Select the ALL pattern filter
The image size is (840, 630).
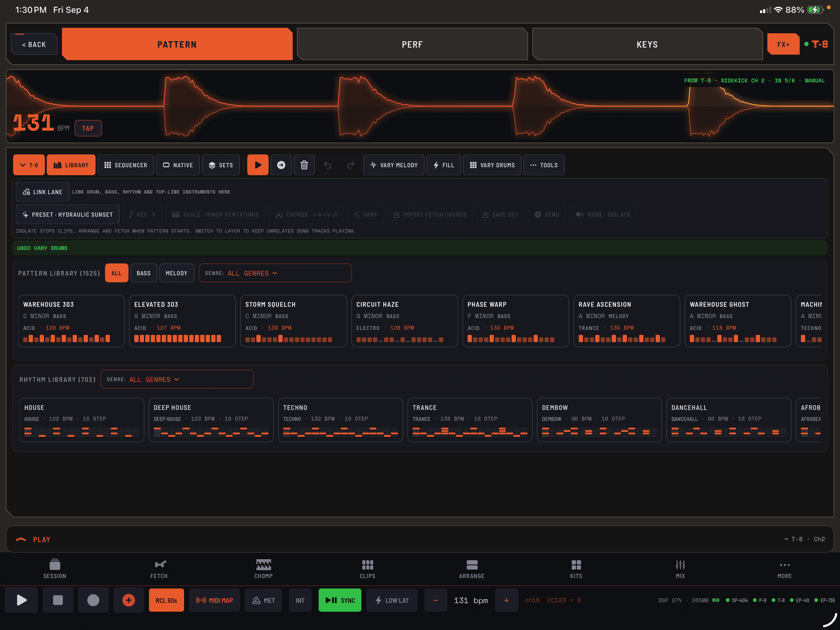point(117,273)
